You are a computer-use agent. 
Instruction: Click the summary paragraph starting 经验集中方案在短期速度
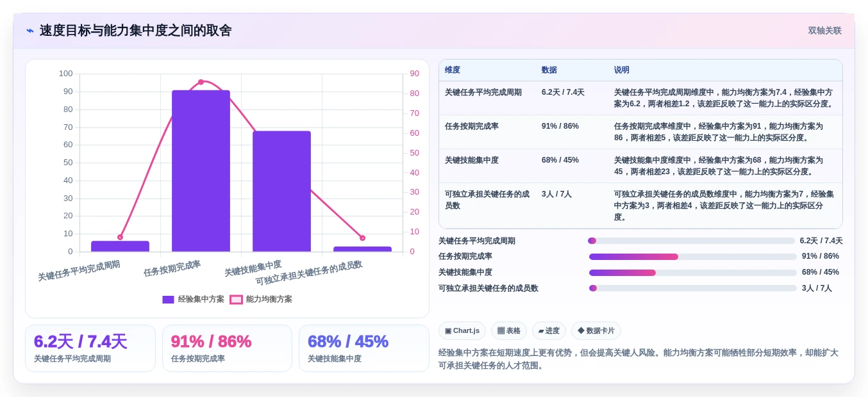coord(638,359)
